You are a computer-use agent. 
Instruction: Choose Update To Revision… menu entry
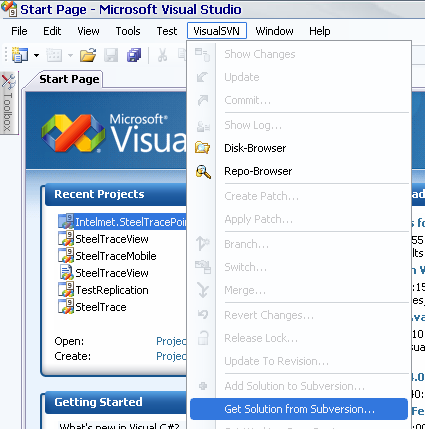[x=299, y=361]
